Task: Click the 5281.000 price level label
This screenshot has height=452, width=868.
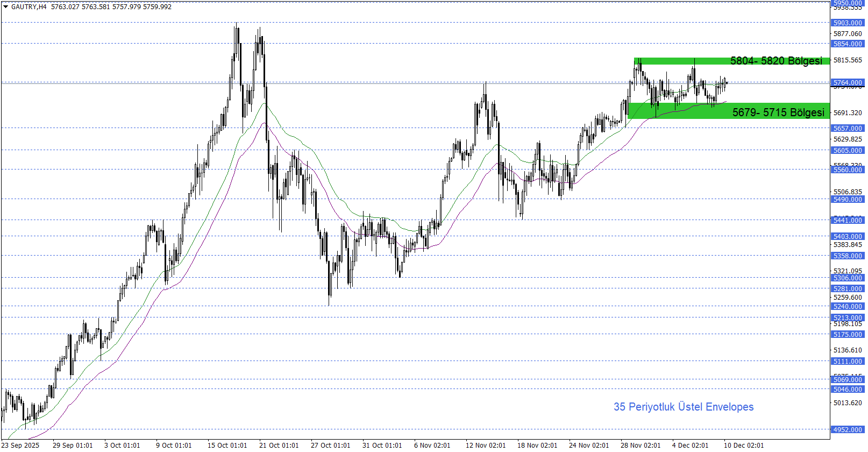Action: pyautogui.click(x=848, y=288)
